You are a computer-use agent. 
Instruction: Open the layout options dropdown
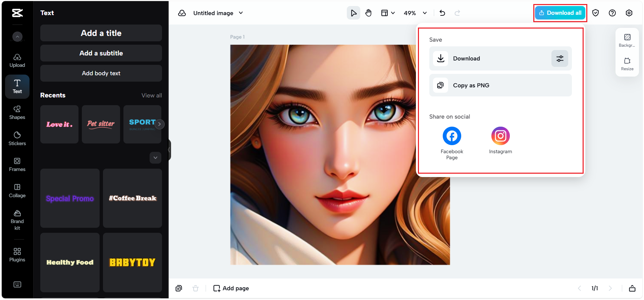click(x=388, y=13)
